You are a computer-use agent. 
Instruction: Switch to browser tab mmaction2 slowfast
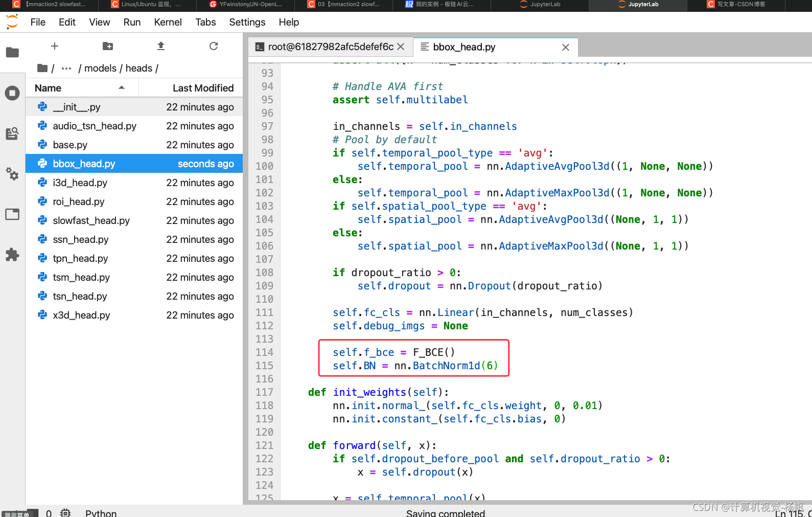pyautogui.click(x=49, y=4)
